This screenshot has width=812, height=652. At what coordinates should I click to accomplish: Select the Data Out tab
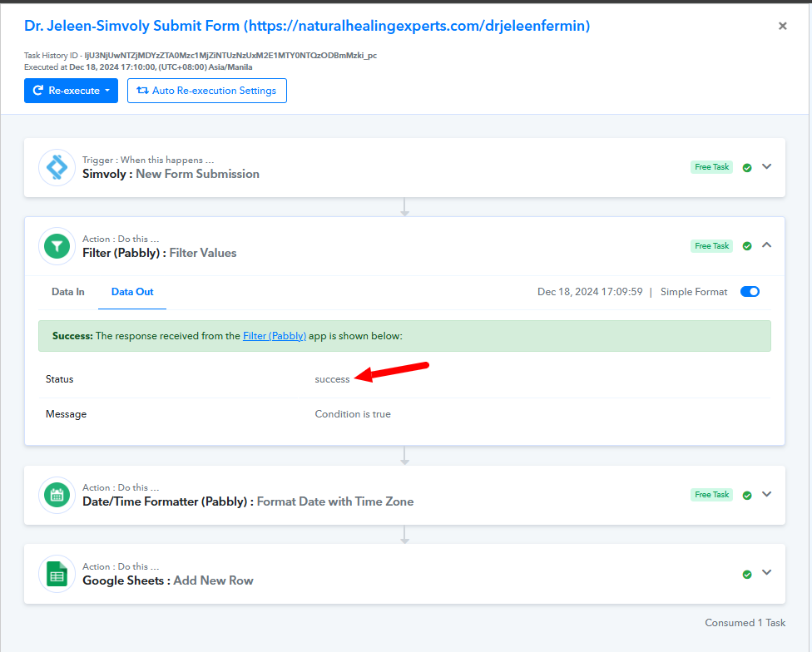pos(132,292)
